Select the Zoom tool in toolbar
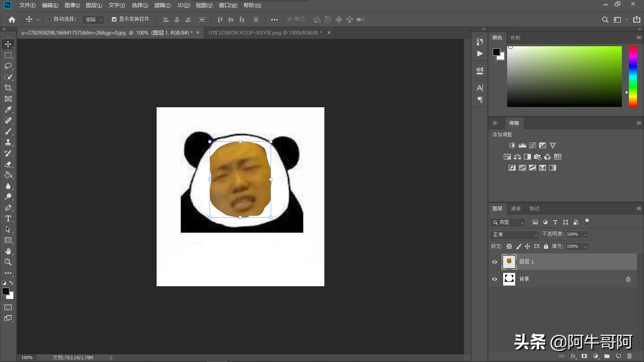The image size is (644, 362). pyautogui.click(x=8, y=262)
